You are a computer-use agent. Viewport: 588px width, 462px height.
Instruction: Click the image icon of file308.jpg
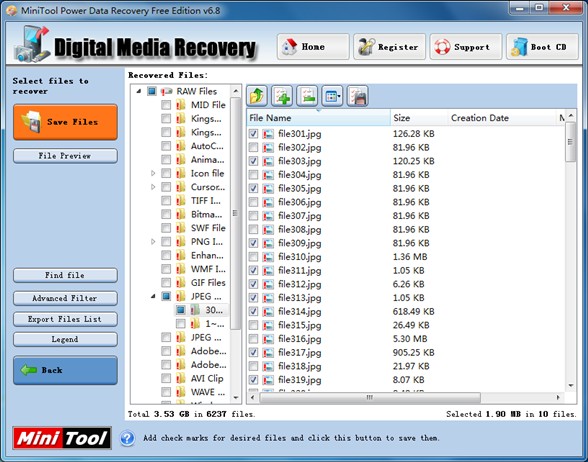tap(268, 230)
